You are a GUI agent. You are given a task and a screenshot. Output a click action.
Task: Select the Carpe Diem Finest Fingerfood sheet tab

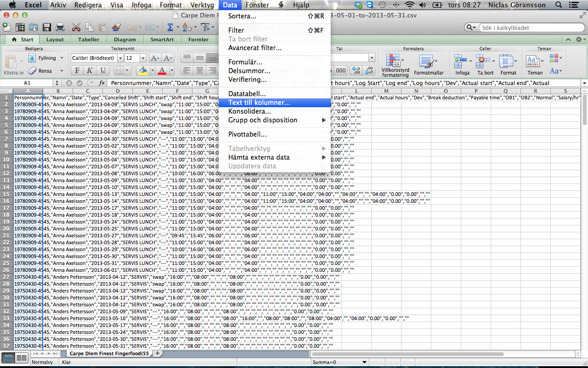(x=109, y=354)
